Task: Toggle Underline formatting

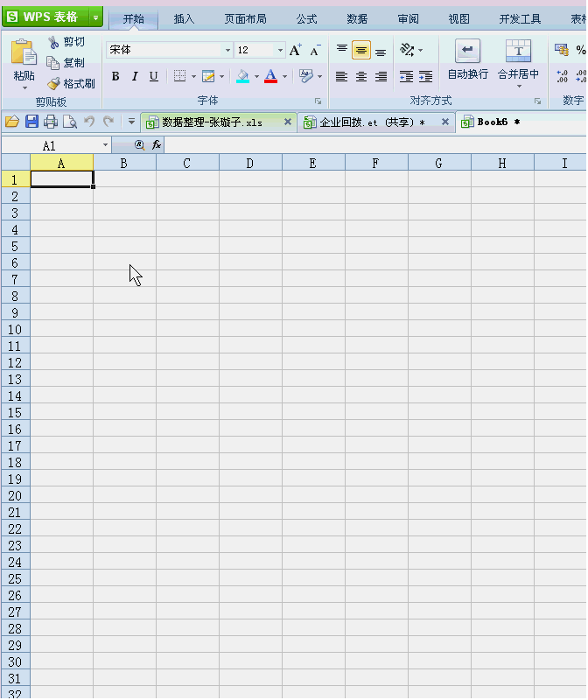Action: tap(154, 77)
